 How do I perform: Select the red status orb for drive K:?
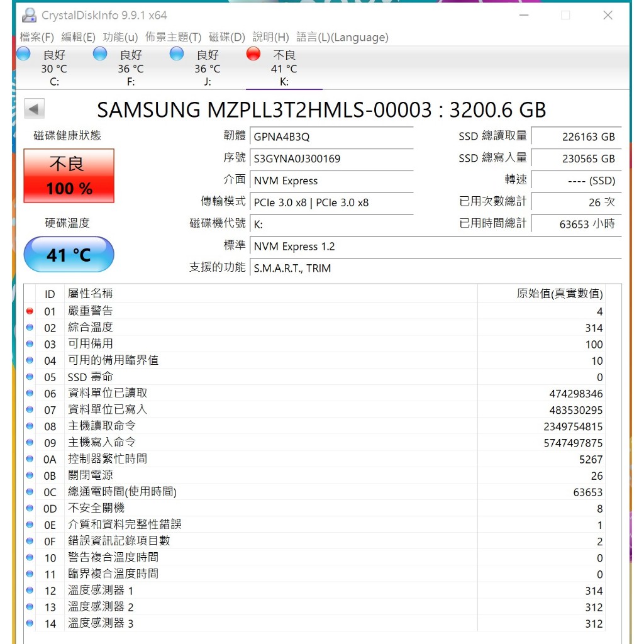click(x=253, y=54)
